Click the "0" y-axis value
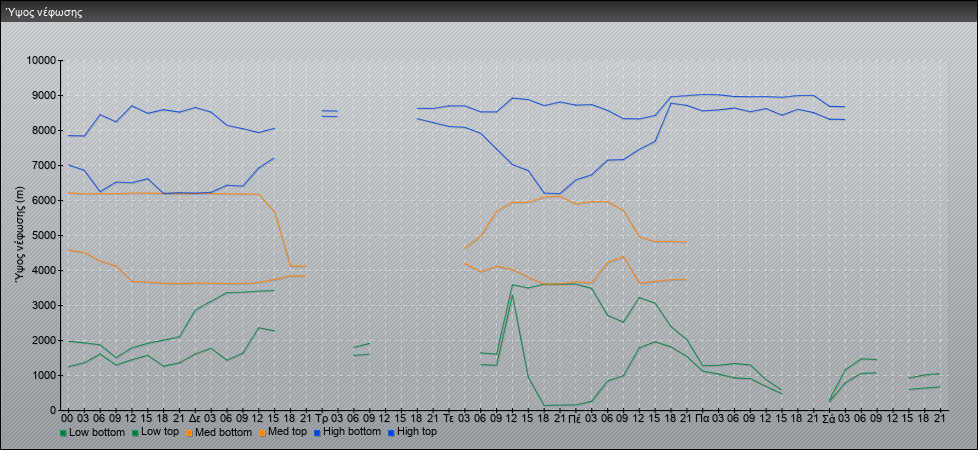Image resolution: width=978 pixels, height=450 pixels. 54,410
